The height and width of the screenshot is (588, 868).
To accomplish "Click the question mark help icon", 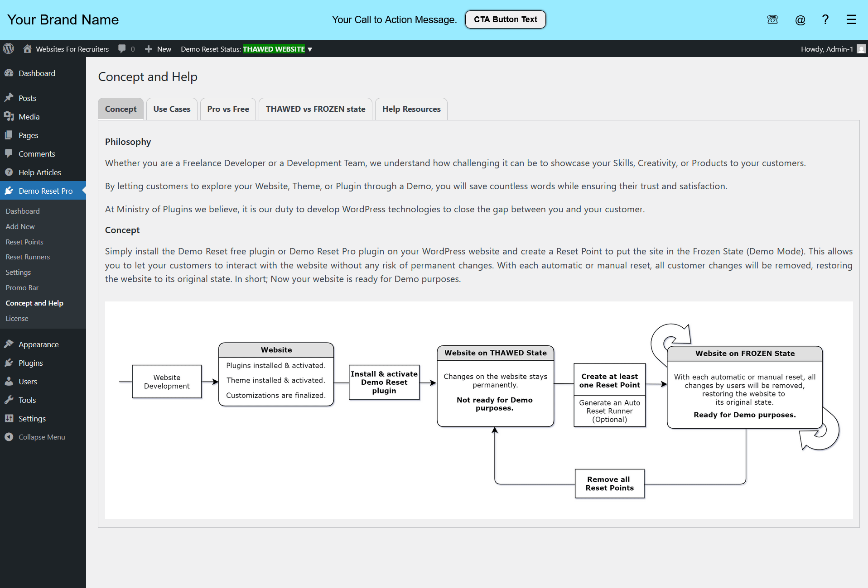I will click(x=825, y=19).
